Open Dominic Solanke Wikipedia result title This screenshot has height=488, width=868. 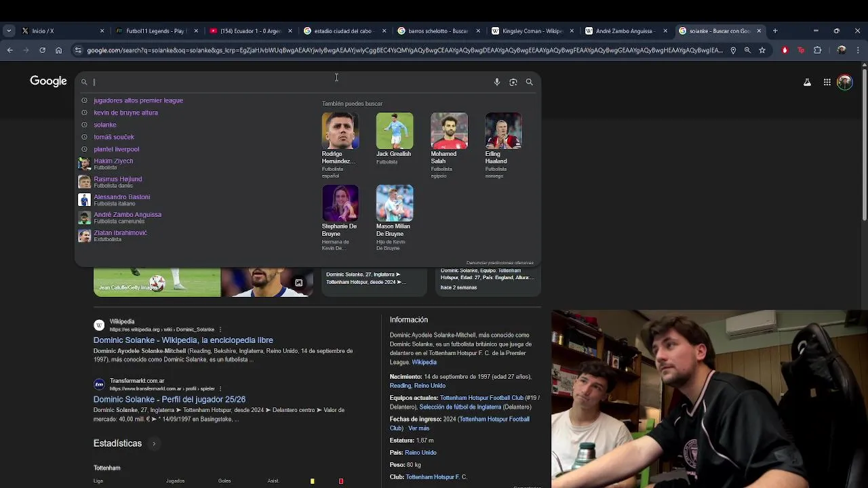[x=183, y=340]
